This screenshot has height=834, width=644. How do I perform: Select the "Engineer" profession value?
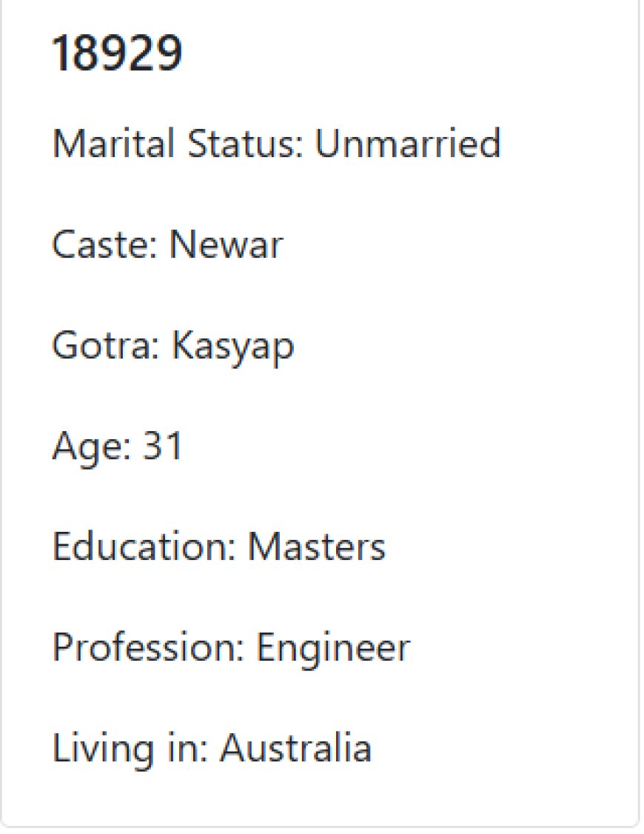(x=333, y=650)
